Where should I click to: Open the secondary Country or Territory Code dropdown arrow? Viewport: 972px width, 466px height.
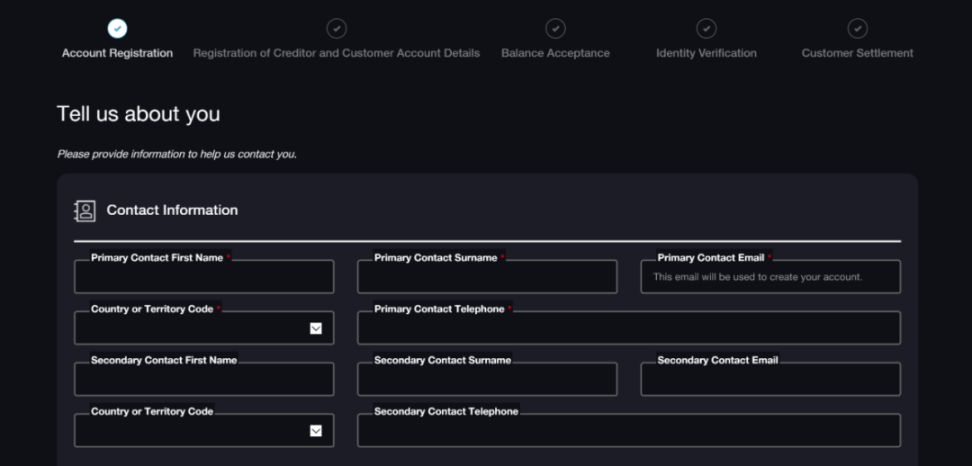click(316, 431)
